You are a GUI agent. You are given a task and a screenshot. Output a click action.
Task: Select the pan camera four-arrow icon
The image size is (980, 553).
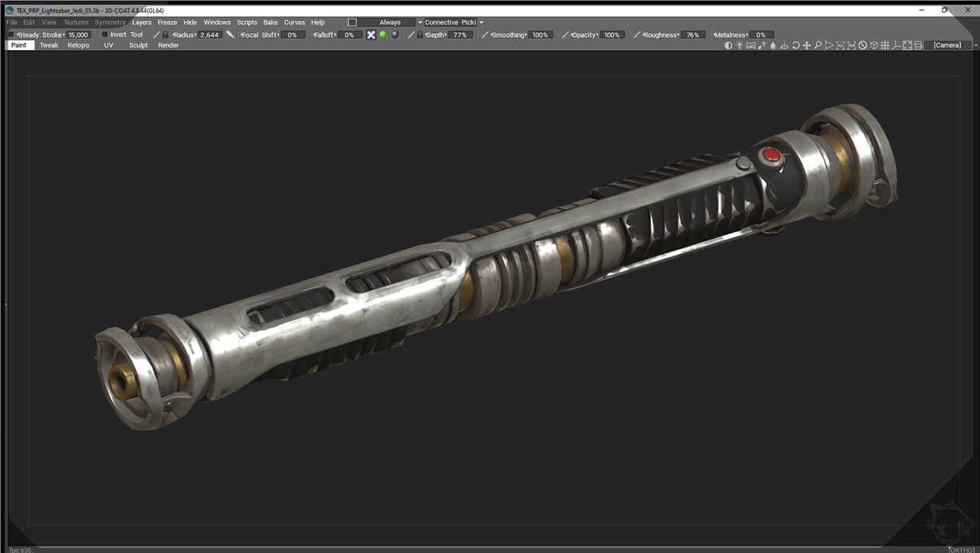(806, 45)
